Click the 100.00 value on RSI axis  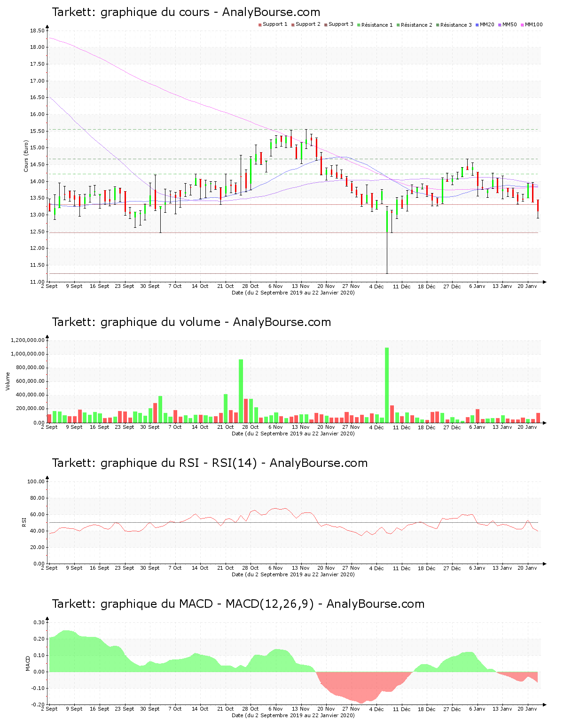click(x=36, y=481)
